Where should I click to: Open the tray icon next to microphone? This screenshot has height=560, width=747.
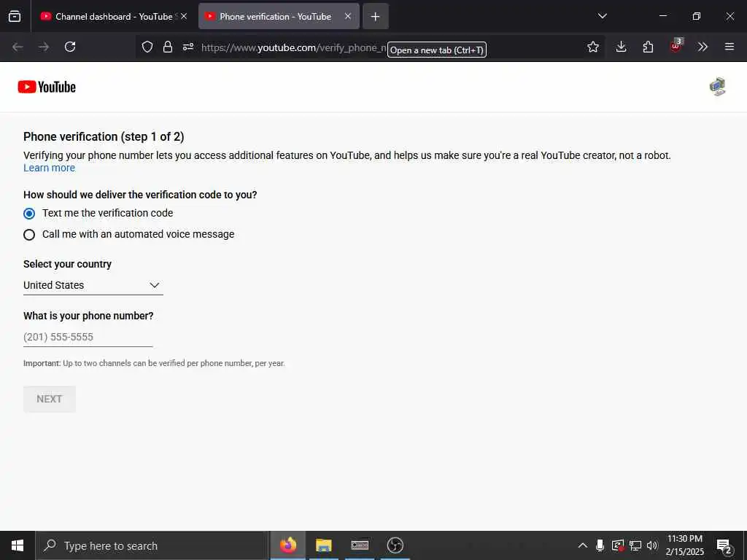[617, 545]
